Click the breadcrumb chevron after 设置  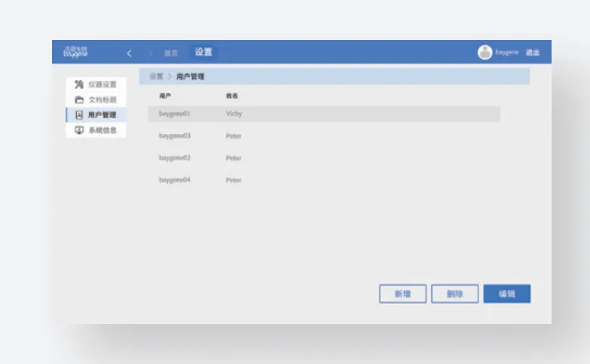170,76
